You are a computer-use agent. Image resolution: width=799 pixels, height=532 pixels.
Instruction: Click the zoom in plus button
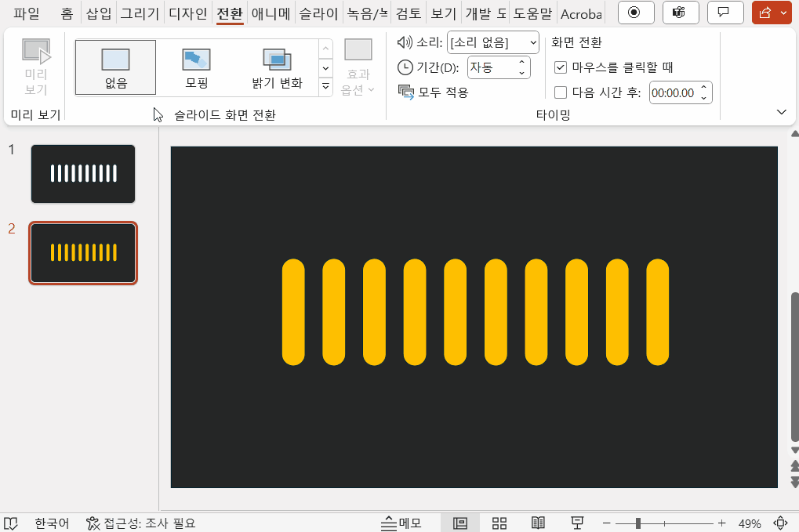point(721,523)
